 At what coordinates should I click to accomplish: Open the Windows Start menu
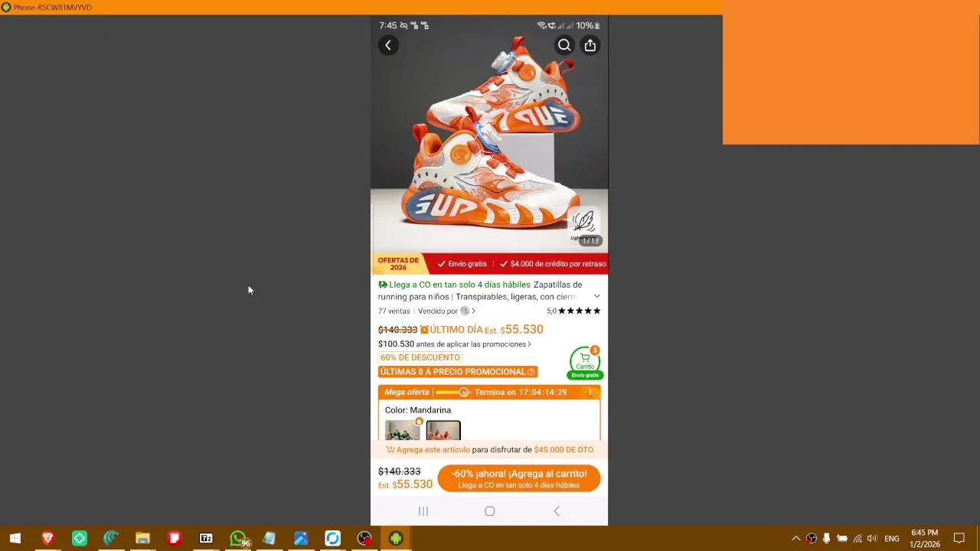click(x=15, y=538)
